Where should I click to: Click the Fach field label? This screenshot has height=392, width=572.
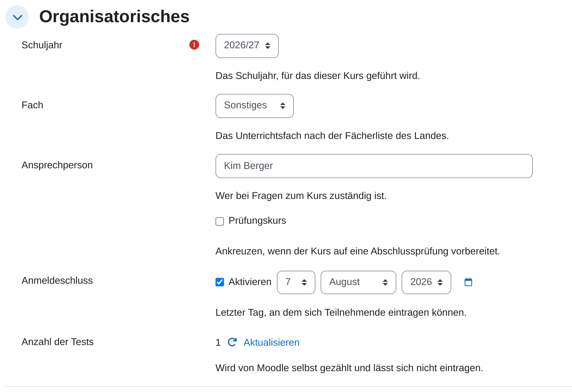tap(32, 105)
